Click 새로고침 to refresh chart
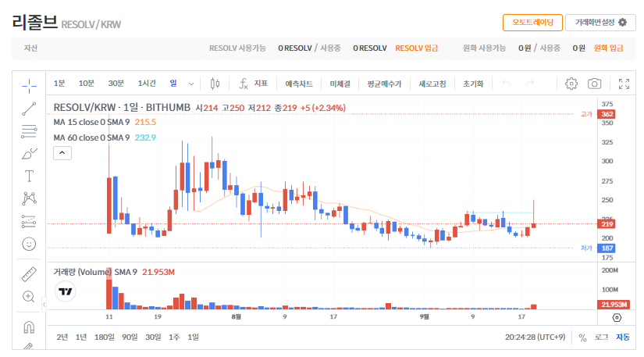This screenshot has height=357, width=644. (432, 84)
